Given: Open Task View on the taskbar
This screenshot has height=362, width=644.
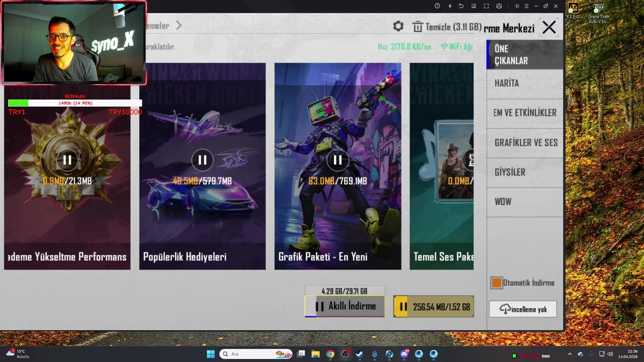Looking at the screenshot, I should pos(301,354).
